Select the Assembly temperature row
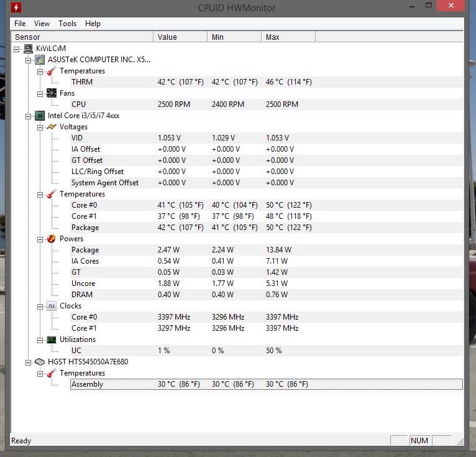The image size is (476, 457). coord(267,384)
